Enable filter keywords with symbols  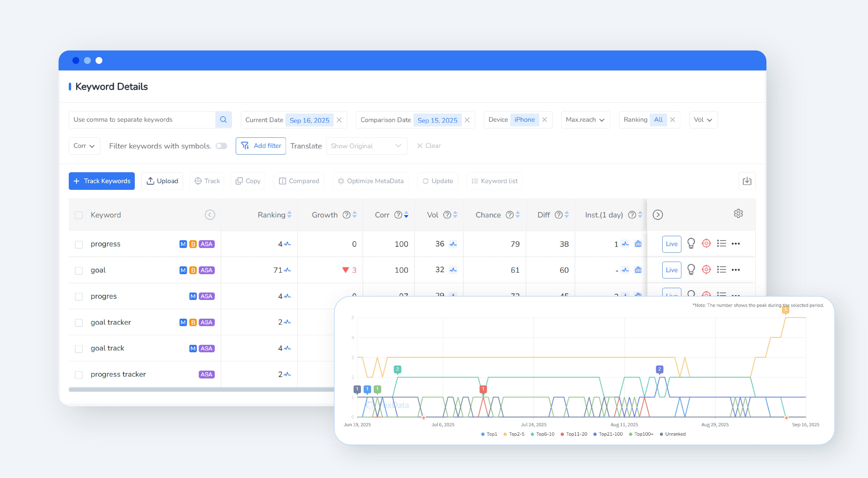221,146
